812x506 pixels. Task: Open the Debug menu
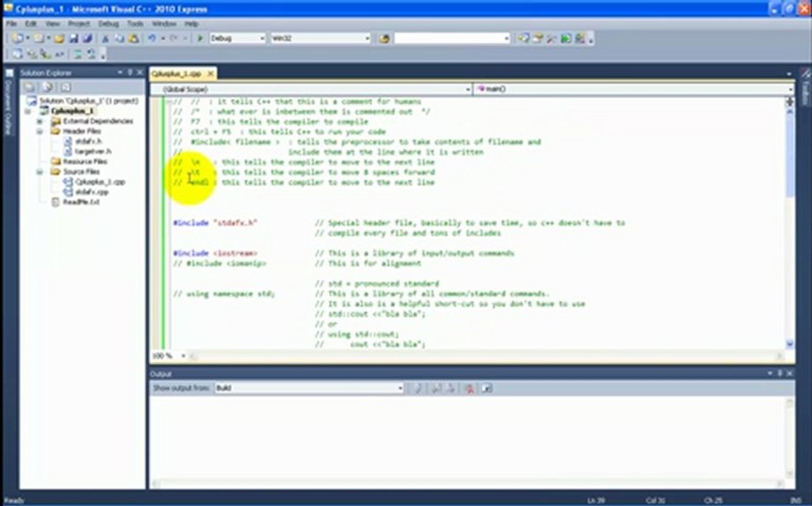pos(108,24)
